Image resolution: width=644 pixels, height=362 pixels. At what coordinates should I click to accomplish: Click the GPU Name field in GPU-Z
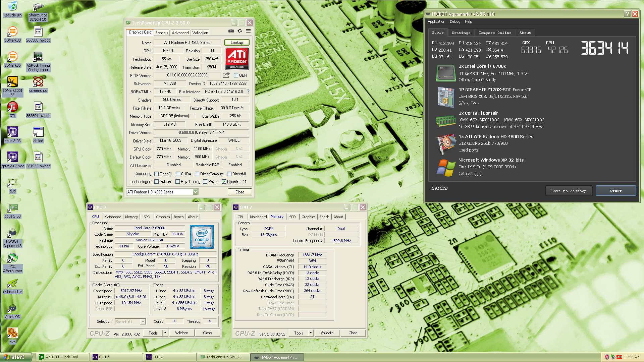coord(187,43)
